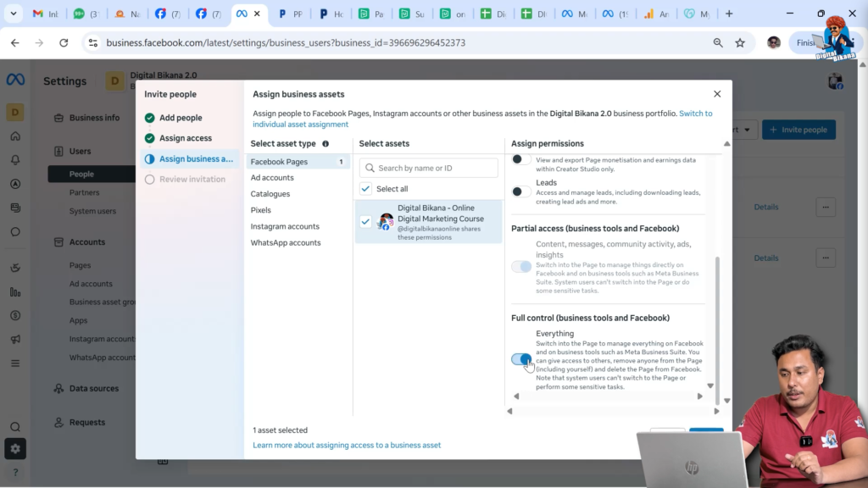Bookmark this page with the star icon
This screenshot has height=488, width=868.
click(740, 42)
